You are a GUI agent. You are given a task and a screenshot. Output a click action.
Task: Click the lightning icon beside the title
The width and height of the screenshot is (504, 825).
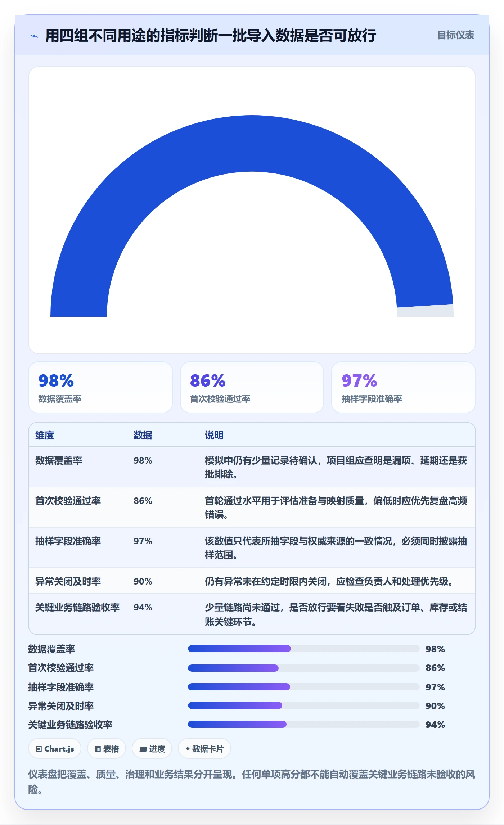[x=34, y=36]
